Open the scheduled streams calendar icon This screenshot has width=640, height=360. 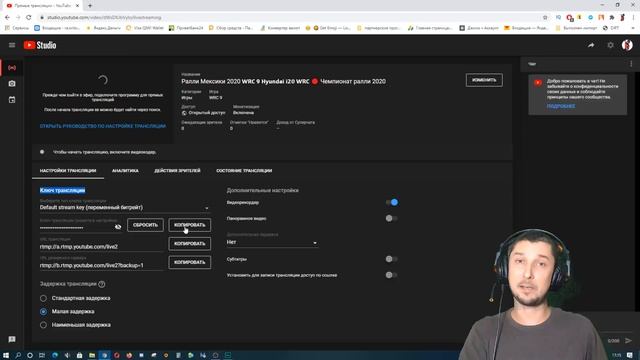point(12,100)
